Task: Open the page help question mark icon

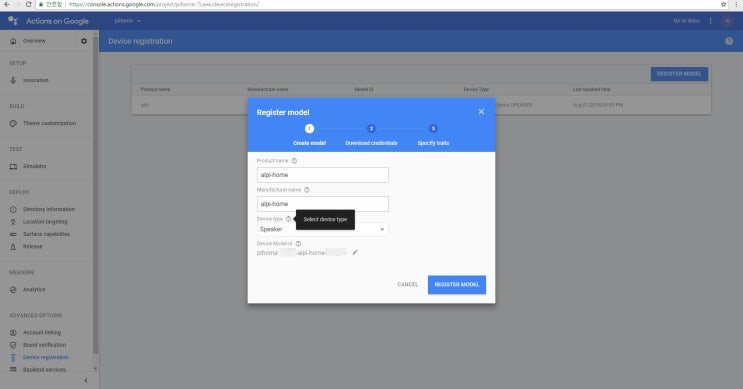Action: tap(729, 41)
